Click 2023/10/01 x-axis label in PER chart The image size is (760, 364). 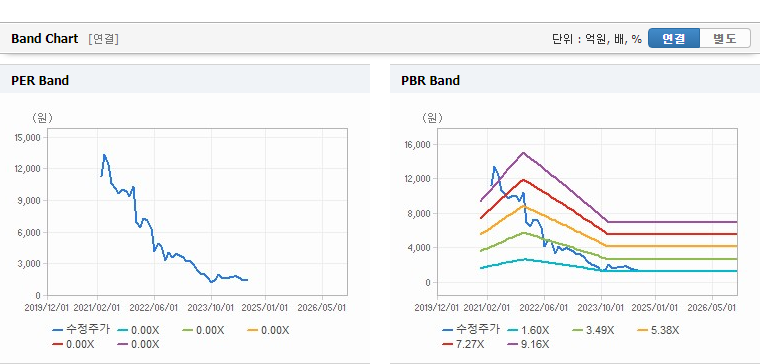point(211,307)
